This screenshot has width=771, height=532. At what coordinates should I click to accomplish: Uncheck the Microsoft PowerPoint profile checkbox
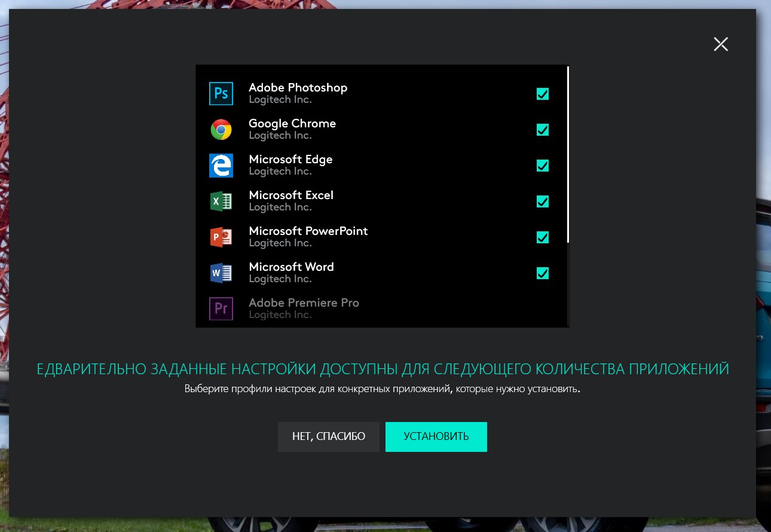click(543, 237)
